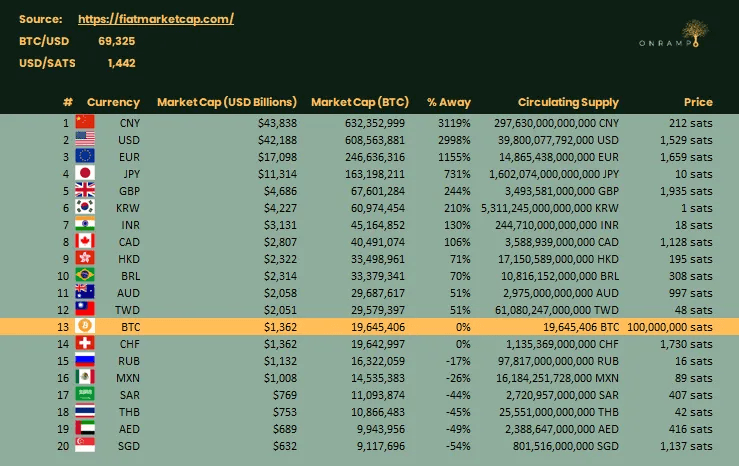Click the USD/SATS value 1,442
This screenshot has height=466, width=739.
(x=121, y=62)
